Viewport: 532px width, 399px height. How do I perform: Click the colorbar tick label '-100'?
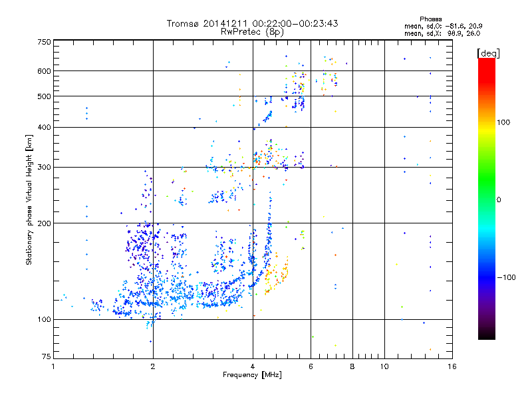pyautogui.click(x=506, y=277)
